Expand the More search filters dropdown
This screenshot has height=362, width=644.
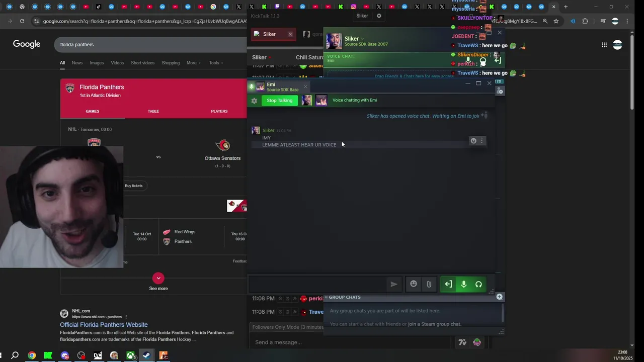pos(194,63)
